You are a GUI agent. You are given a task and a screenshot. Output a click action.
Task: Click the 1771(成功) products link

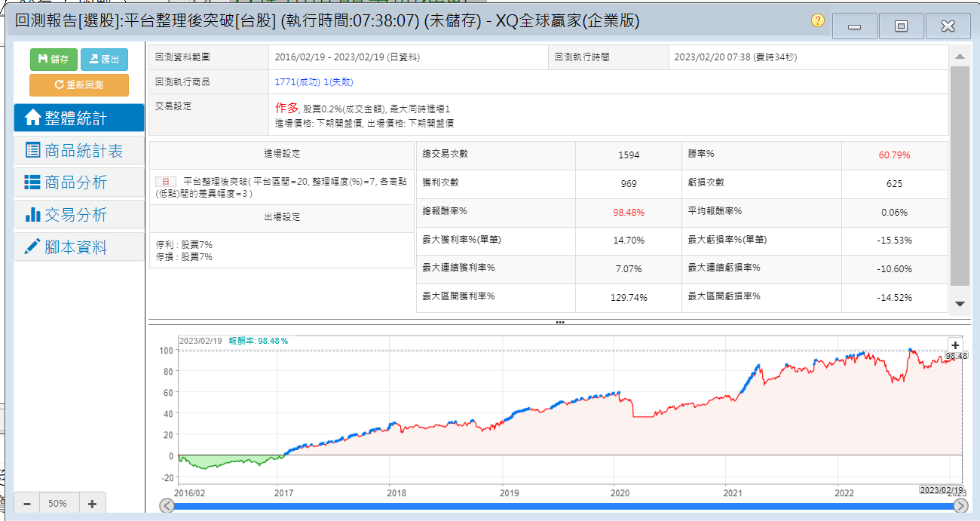[x=297, y=82]
